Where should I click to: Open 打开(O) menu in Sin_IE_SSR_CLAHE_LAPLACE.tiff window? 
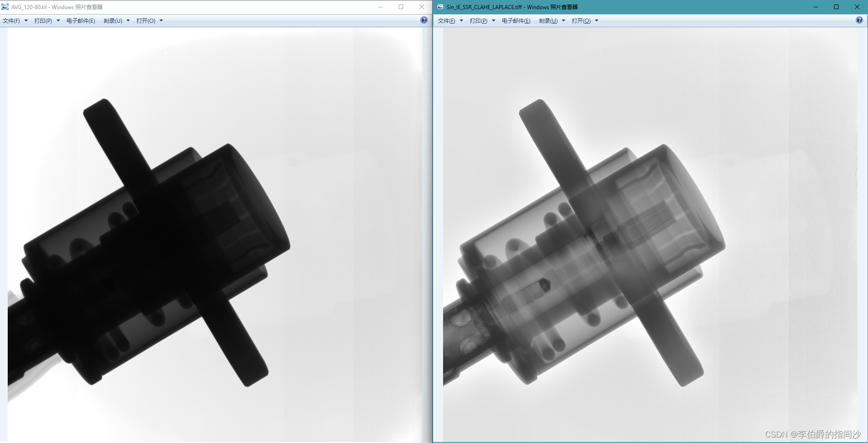[581, 21]
